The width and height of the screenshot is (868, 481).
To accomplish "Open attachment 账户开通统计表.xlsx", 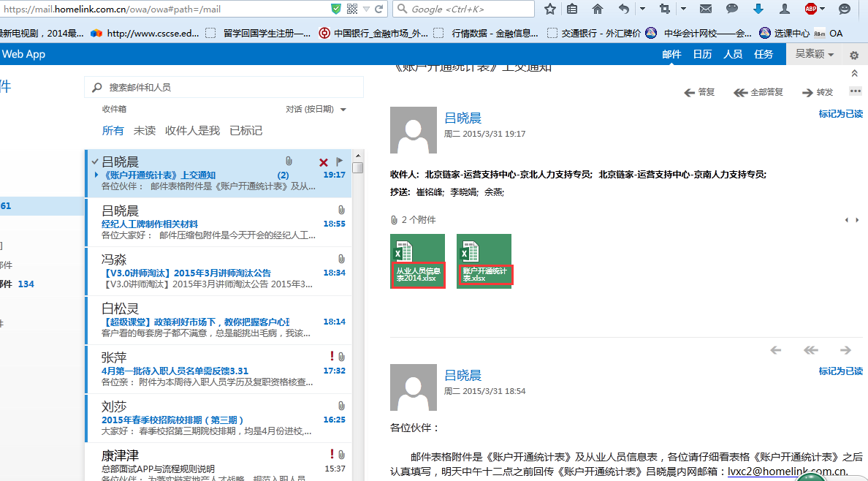I will (484, 261).
